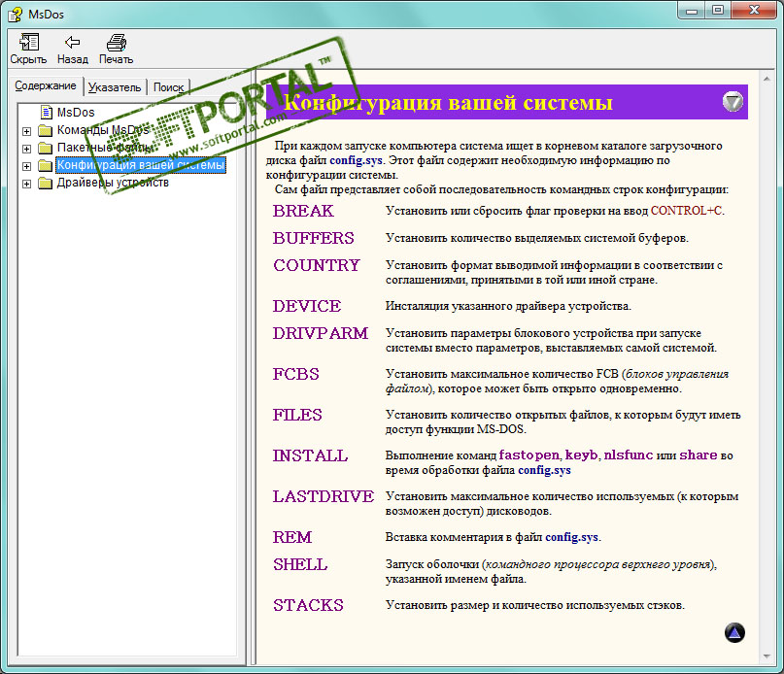Close the MsDos help window
The width and height of the screenshot is (784, 674).
755,11
